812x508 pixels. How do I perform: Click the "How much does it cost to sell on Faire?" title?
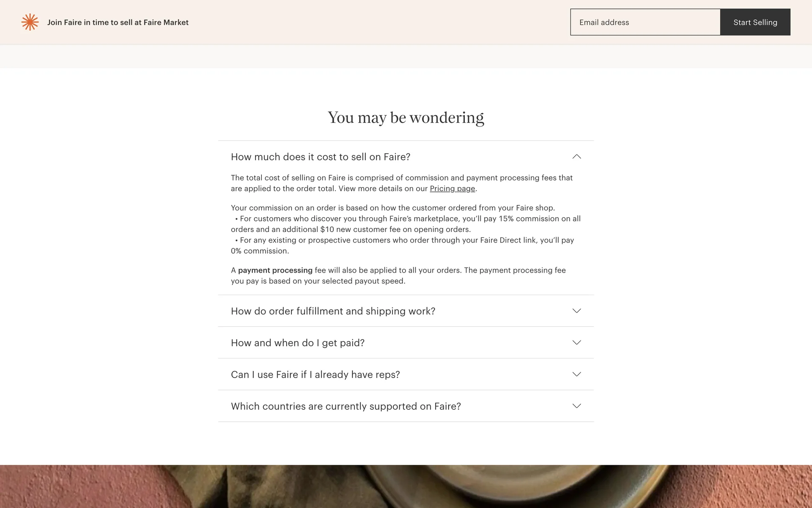click(x=320, y=157)
